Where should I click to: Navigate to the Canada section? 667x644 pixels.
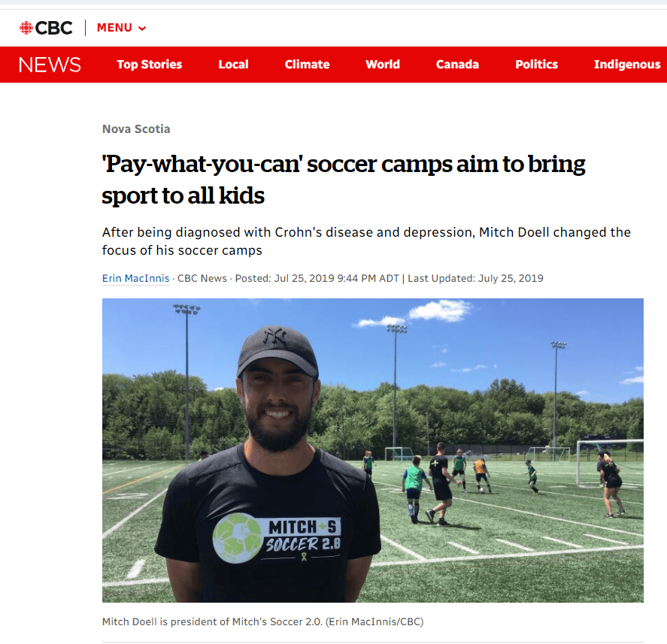point(457,64)
